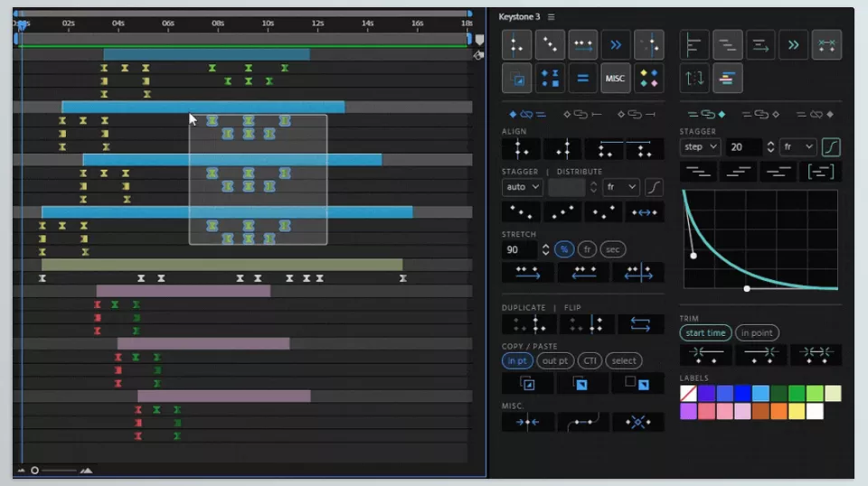868x486 pixels.
Task: Stagger layers bracketed-bars icon
Action: (820, 172)
